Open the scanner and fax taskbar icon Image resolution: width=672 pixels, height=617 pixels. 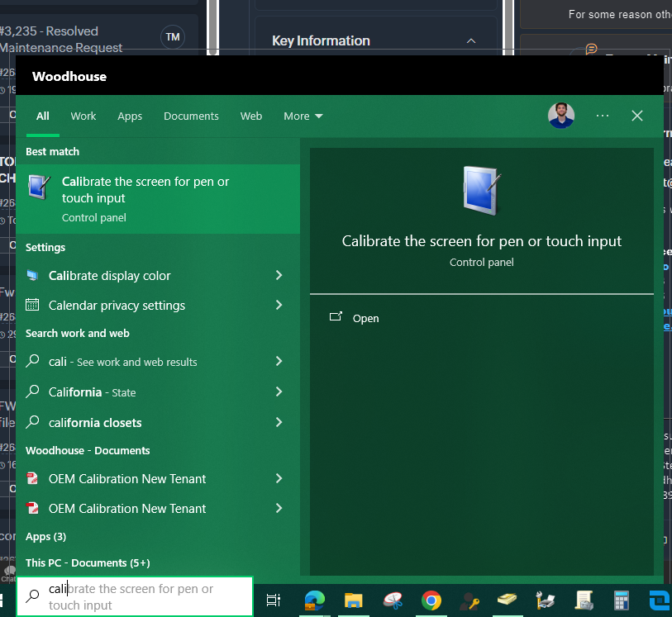(546, 600)
